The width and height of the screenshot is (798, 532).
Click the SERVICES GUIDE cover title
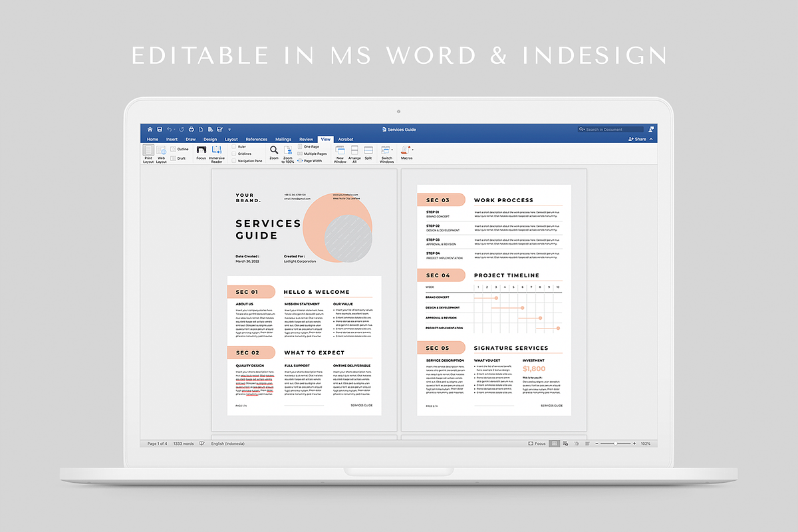[x=268, y=229]
